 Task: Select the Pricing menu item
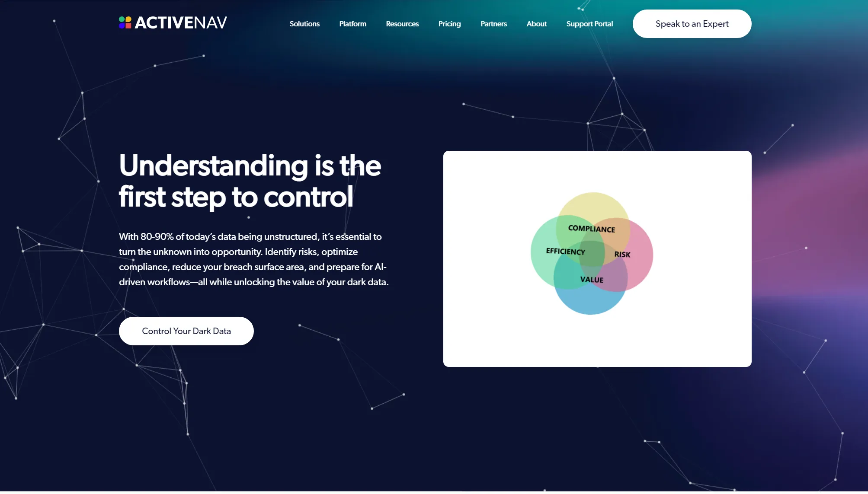449,24
